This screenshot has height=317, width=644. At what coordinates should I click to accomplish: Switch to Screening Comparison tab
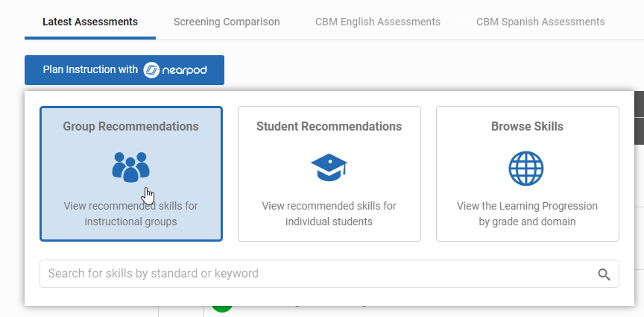[227, 22]
